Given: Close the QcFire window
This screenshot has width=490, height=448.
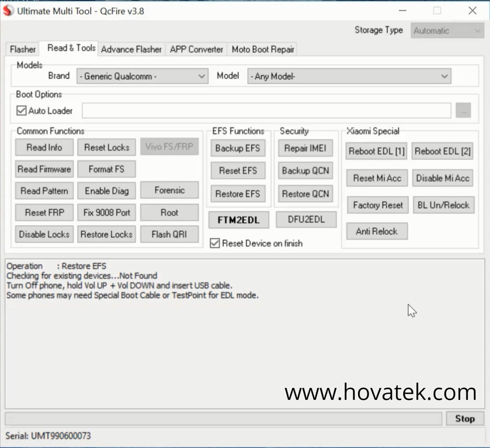Looking at the screenshot, I should (472, 11).
